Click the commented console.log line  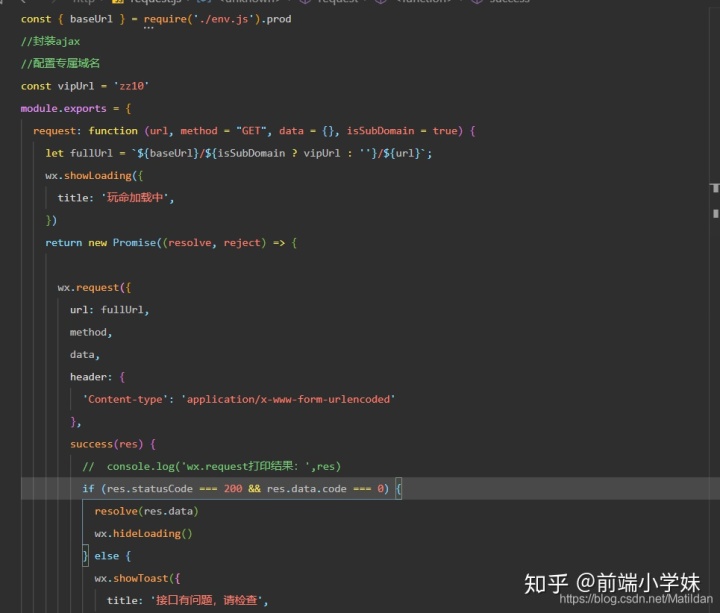point(212,467)
